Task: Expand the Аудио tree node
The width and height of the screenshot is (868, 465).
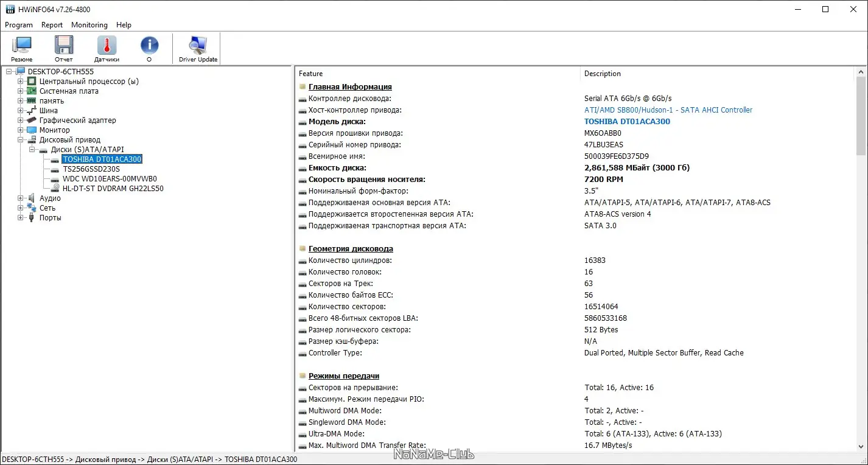Action: coord(21,198)
